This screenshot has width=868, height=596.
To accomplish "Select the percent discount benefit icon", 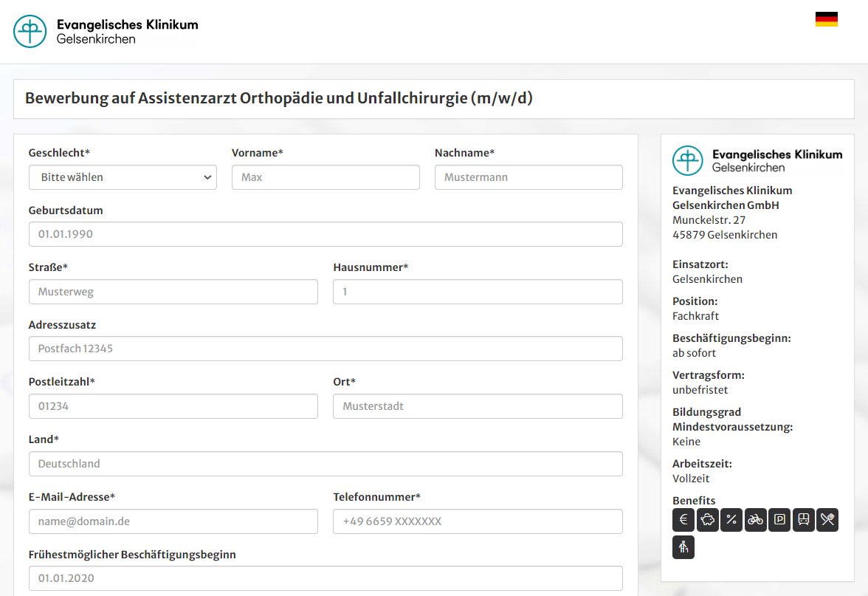I will [x=731, y=519].
